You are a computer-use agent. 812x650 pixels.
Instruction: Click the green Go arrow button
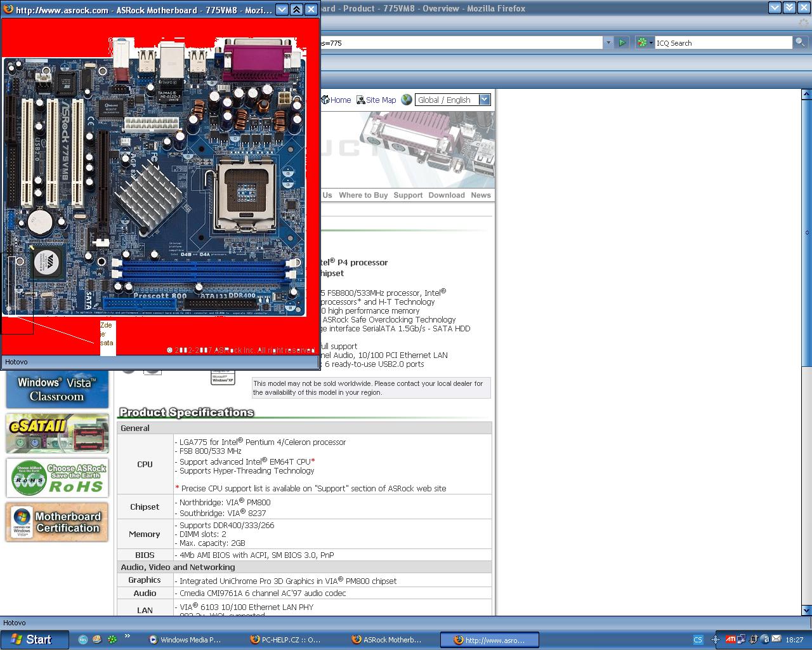[x=622, y=43]
